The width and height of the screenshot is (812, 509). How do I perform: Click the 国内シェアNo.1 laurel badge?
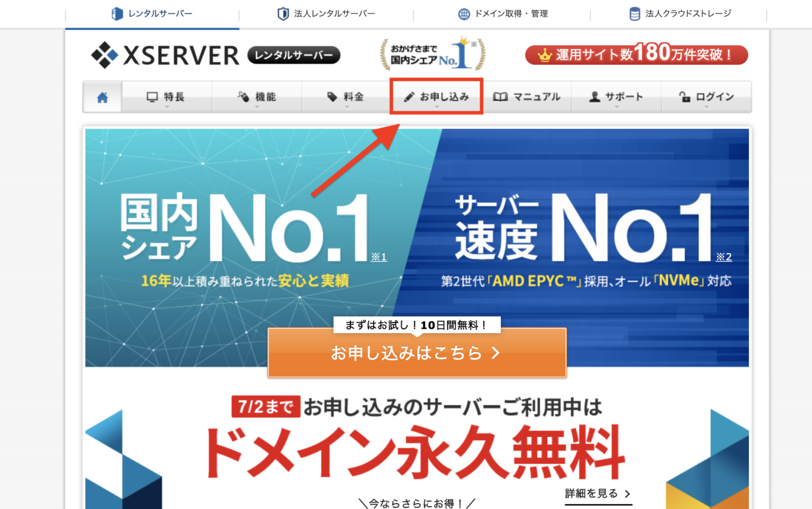point(433,54)
